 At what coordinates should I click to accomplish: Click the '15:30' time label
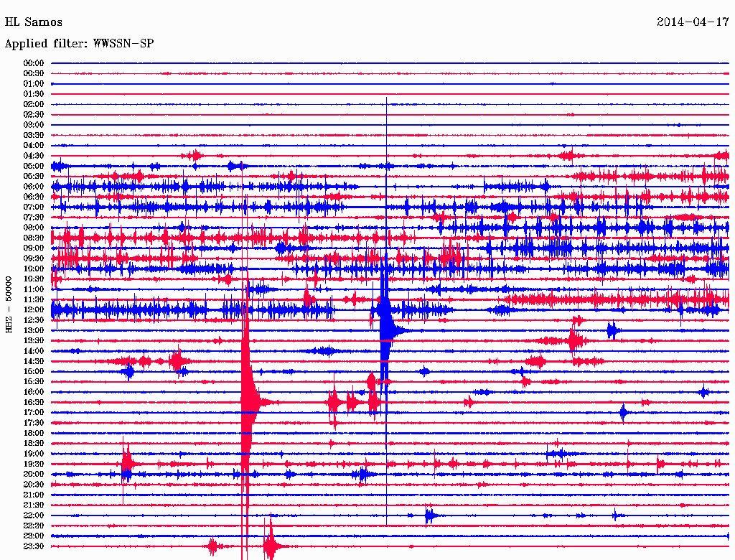click(34, 381)
